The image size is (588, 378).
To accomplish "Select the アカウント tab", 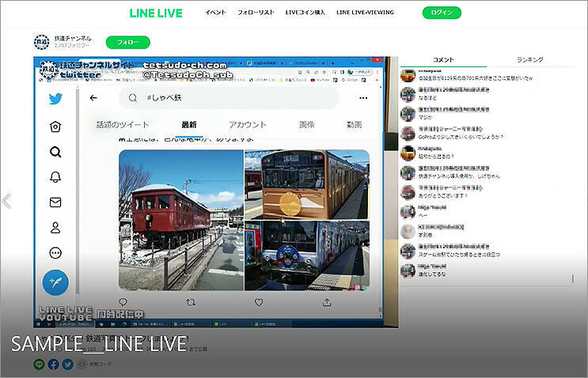I will click(248, 125).
